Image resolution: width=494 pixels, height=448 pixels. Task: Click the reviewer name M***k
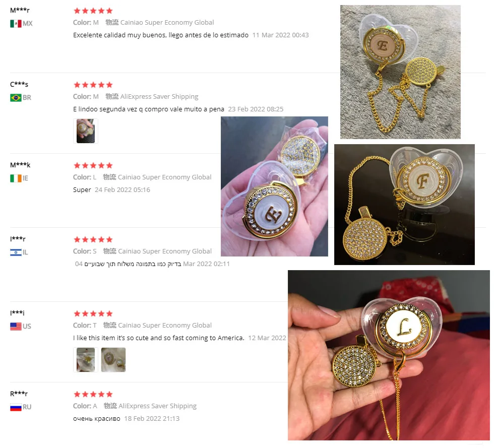coord(20,165)
